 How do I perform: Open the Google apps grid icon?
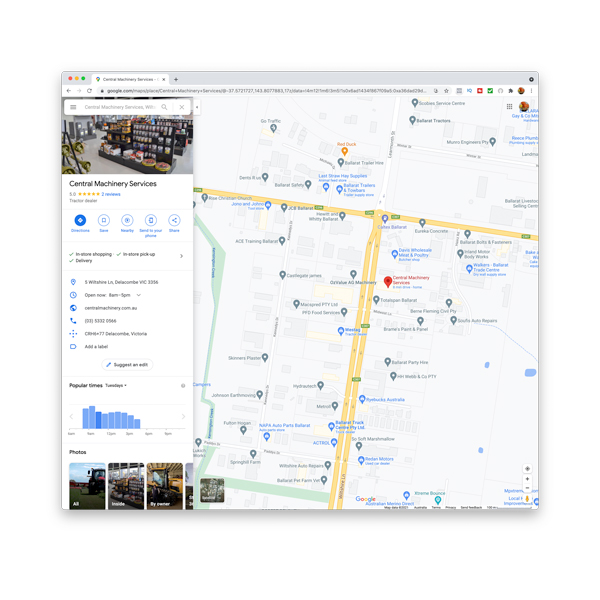click(x=509, y=106)
